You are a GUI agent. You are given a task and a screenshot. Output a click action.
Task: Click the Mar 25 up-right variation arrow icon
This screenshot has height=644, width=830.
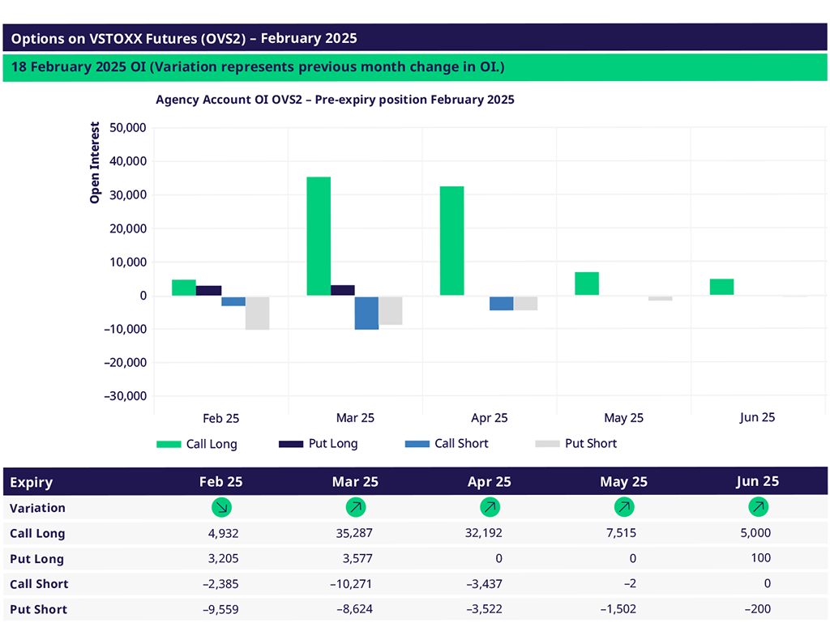pyautogui.click(x=355, y=508)
